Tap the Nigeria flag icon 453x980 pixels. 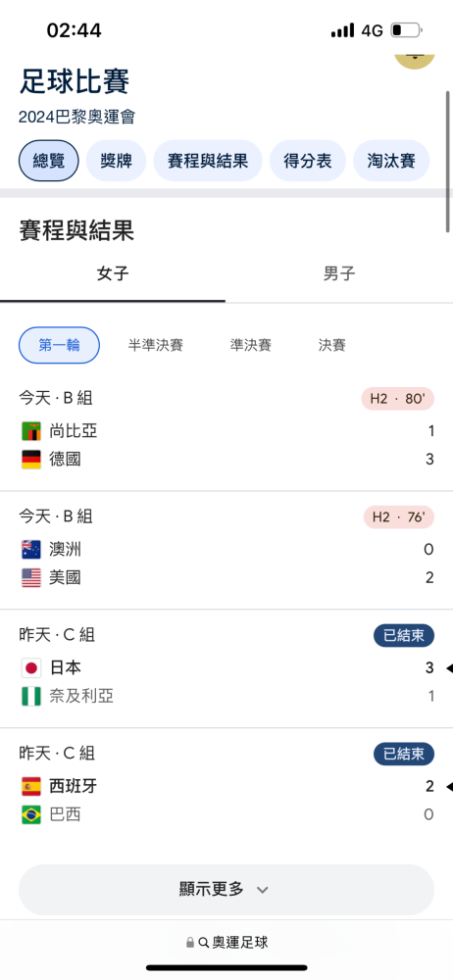[30, 696]
